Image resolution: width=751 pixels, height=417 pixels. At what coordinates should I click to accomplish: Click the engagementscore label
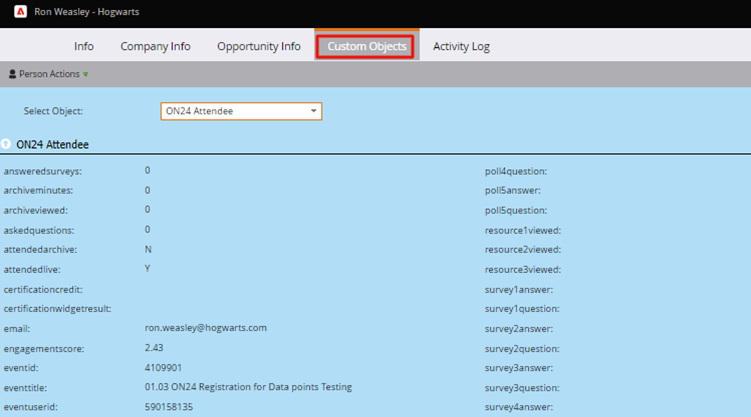(44, 349)
